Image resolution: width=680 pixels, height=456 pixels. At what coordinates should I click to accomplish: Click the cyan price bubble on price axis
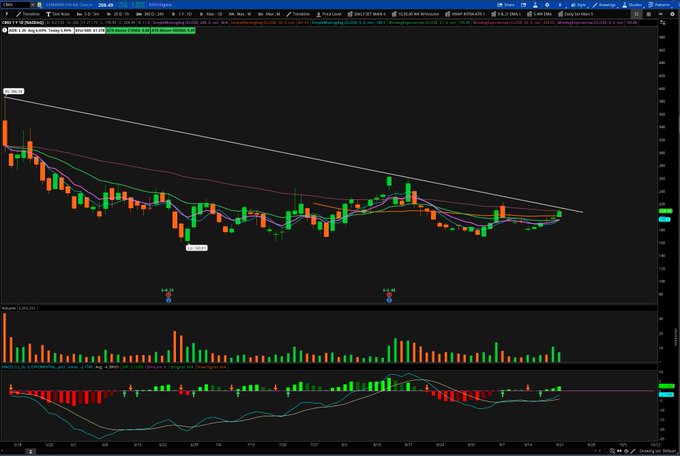[x=664, y=220]
